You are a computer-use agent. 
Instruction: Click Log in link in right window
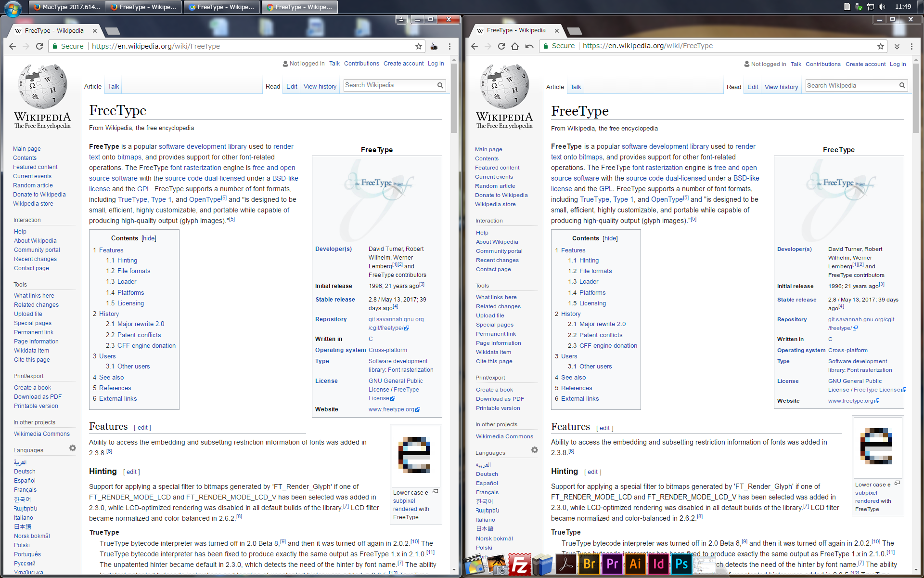(898, 64)
